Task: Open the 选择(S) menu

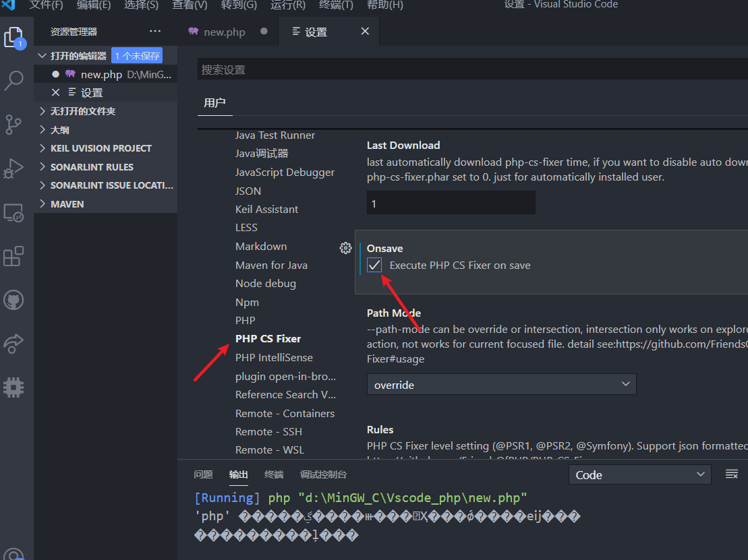Action: pos(141,5)
